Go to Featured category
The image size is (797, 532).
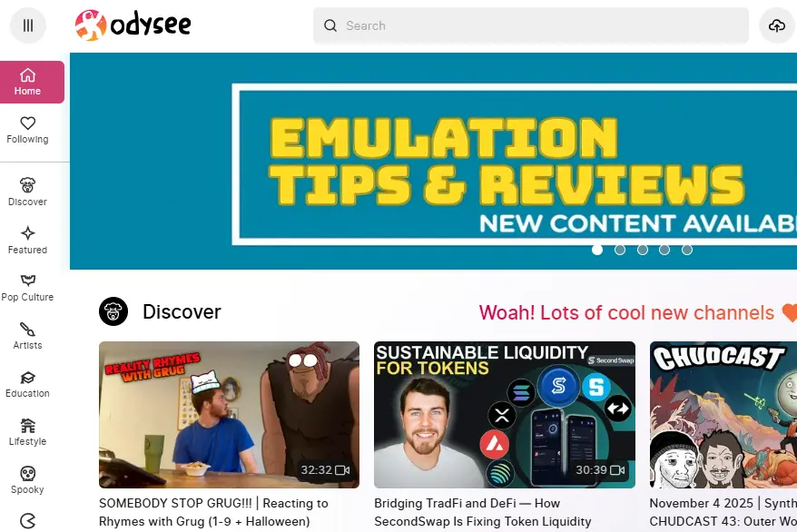27,241
